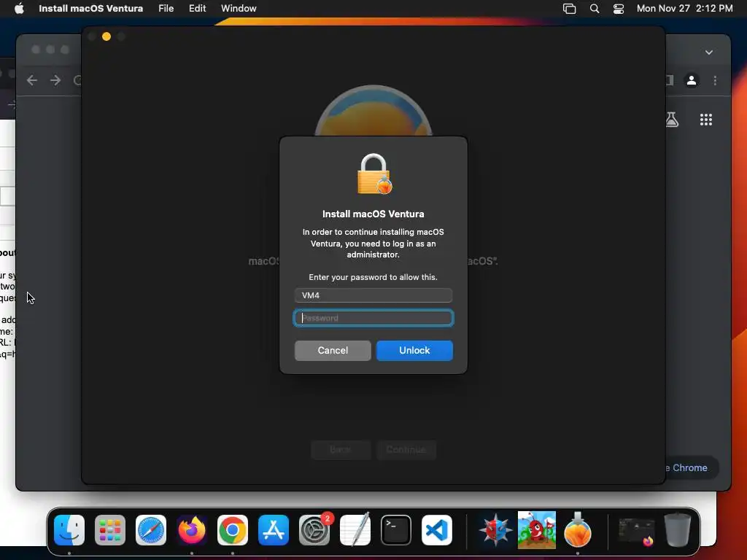This screenshot has width=747, height=560.
Task: Open the Install macOS Ventura app menu
Action: point(90,8)
